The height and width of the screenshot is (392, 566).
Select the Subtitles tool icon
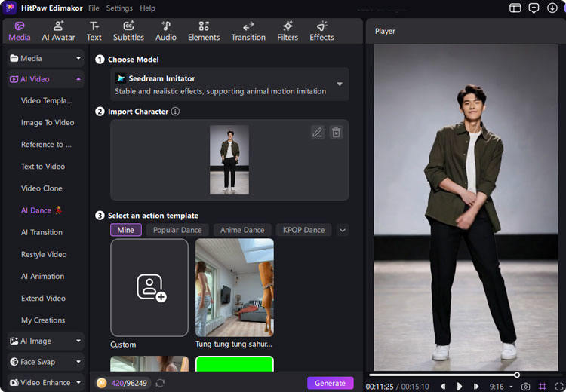[128, 26]
